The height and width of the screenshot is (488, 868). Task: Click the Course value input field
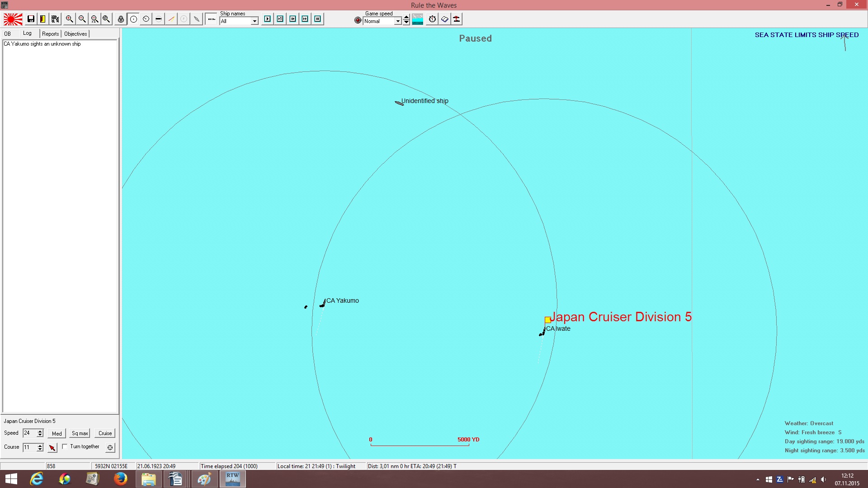[x=30, y=447]
